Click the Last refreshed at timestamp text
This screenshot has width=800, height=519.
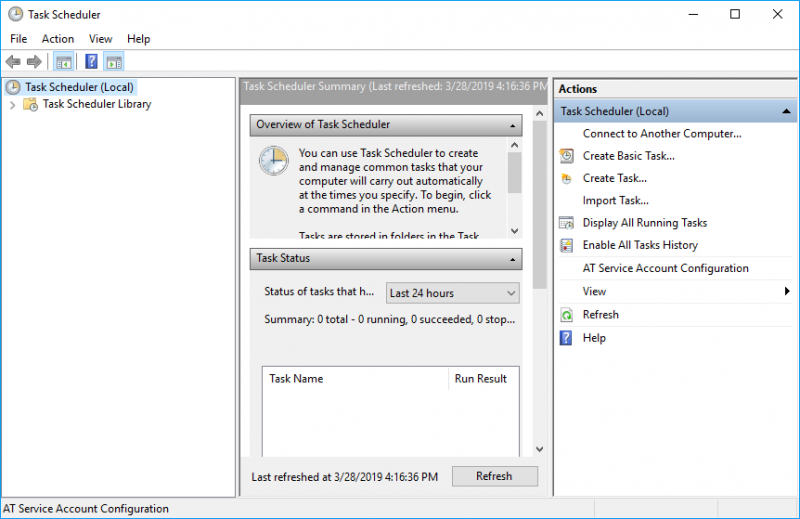(344, 477)
